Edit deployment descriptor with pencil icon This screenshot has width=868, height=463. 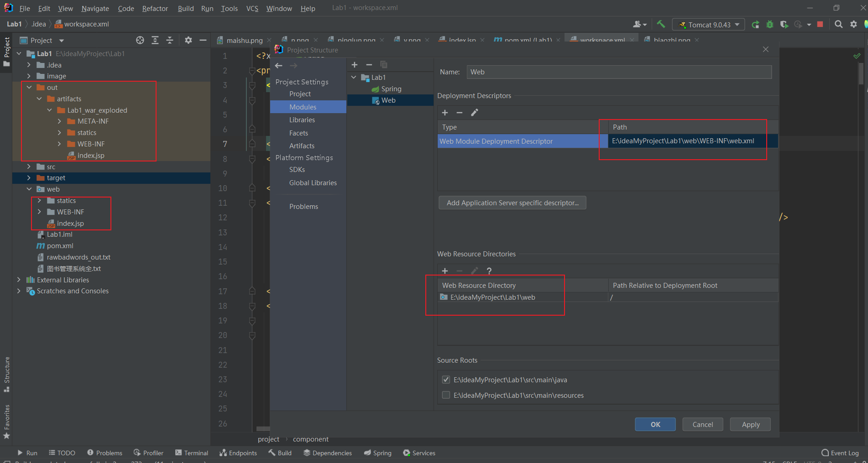(x=475, y=112)
